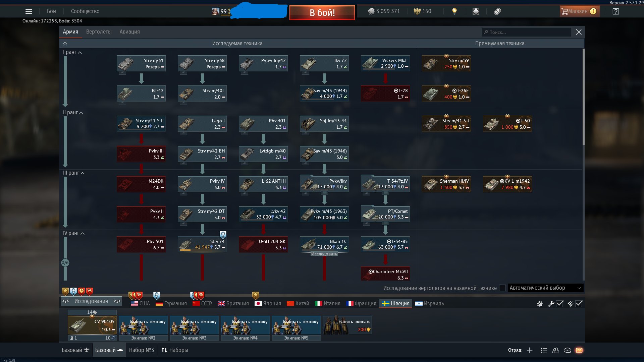Select the Япония nation tab
The height and width of the screenshot is (362, 644).
(268, 304)
